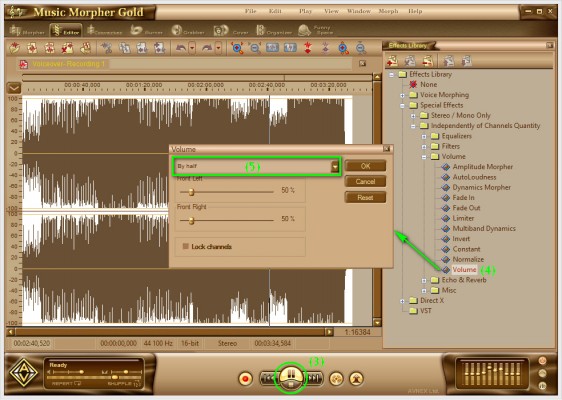This screenshot has height=400, width=562.
Task: Expand the Echo & Reverb folder
Action: pos(424,281)
